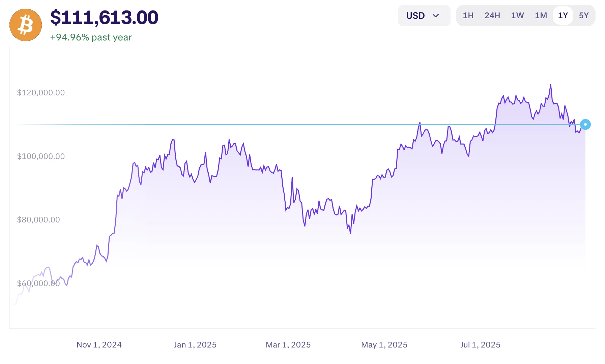
Task: Switch chart to 5Y range
Action: click(x=584, y=16)
